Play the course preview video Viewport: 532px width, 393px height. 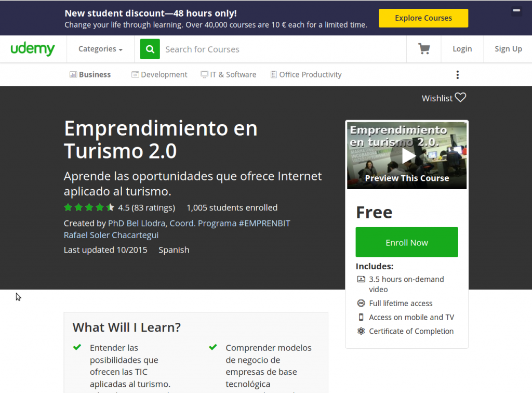(408, 156)
